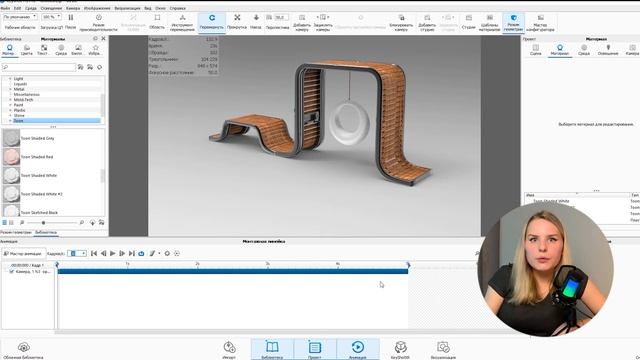
Task: Switch to the Geometry View bottom tab
Action: [x=16, y=232]
